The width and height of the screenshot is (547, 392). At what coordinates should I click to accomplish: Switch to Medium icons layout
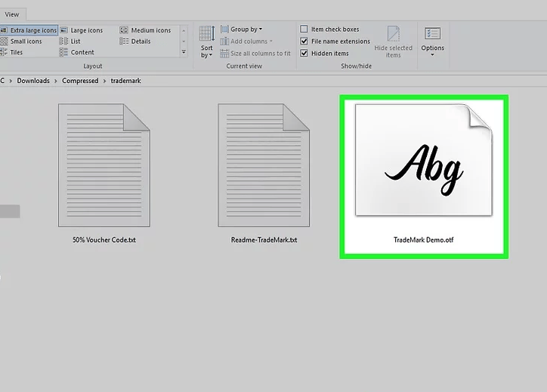150,30
